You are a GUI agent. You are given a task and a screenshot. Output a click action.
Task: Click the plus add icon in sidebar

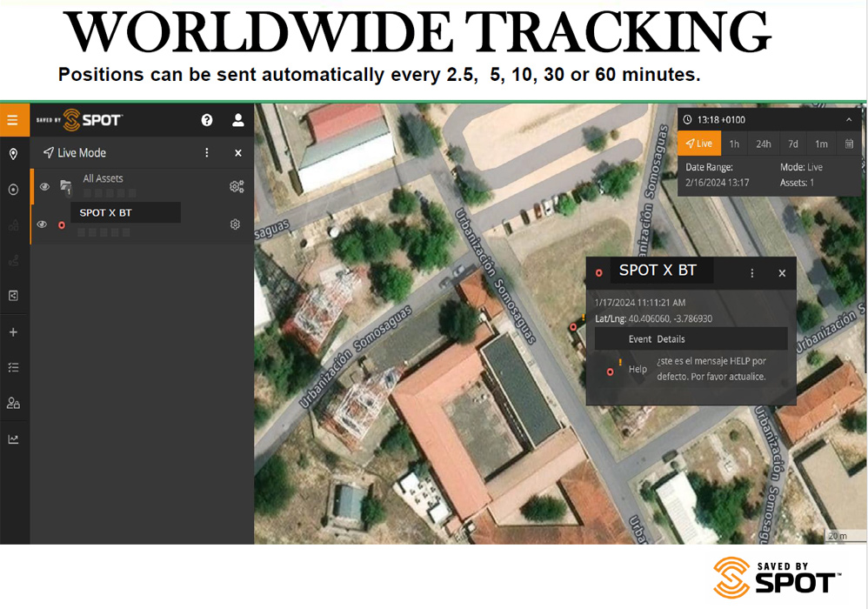13,332
